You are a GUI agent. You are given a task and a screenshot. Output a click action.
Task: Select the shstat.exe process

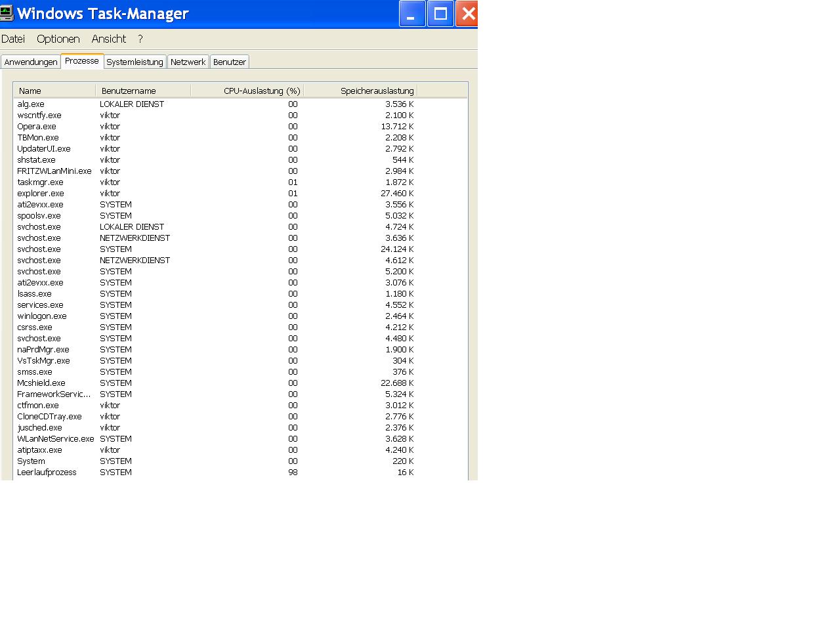tap(240, 160)
